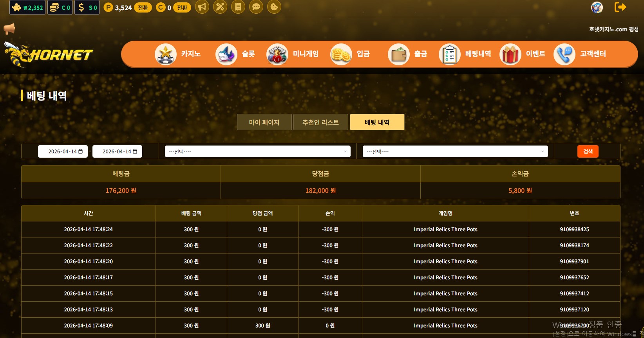Click the end date input field
The image size is (644, 338).
click(x=114, y=151)
